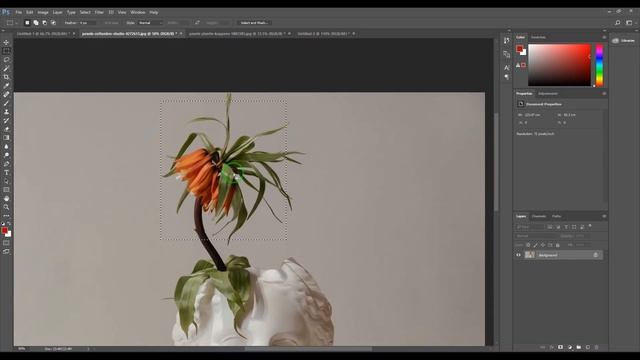The height and width of the screenshot is (360, 640).
Task: Select the Crop tool
Action: [x=6, y=77]
